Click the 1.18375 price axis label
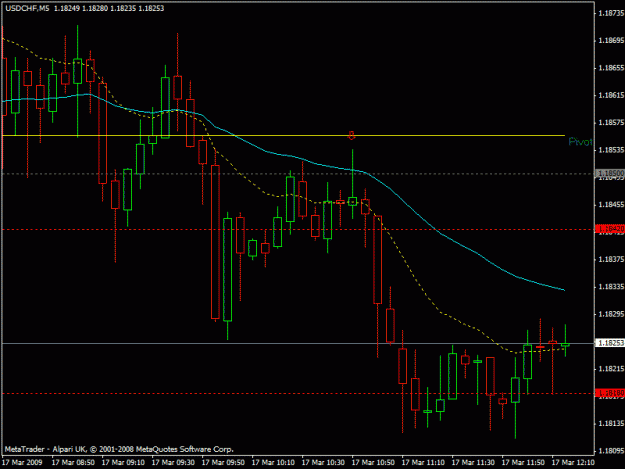The image size is (625, 469). [611, 259]
